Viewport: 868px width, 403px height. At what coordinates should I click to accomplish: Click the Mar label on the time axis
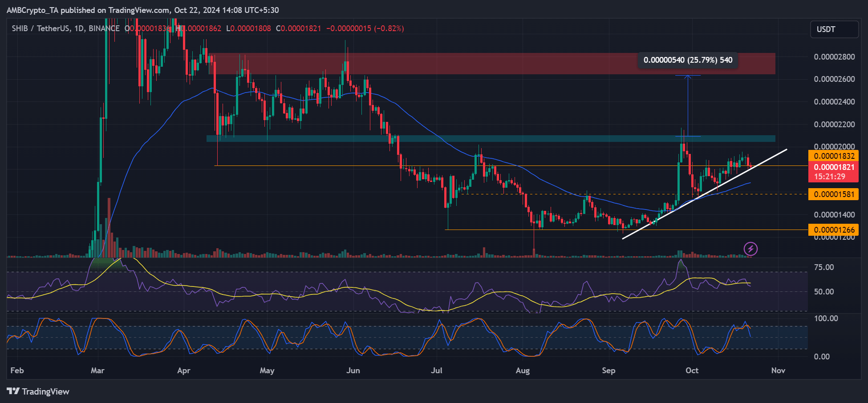tap(97, 371)
